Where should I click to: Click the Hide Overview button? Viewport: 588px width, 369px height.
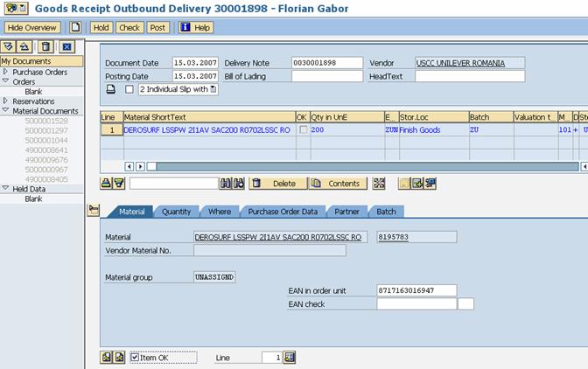click(x=31, y=27)
